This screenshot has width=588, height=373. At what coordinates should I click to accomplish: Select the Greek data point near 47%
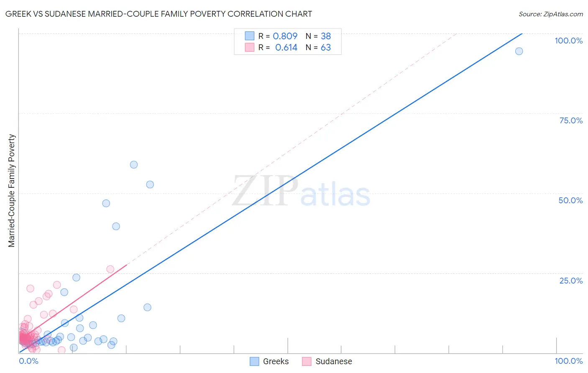(x=106, y=203)
